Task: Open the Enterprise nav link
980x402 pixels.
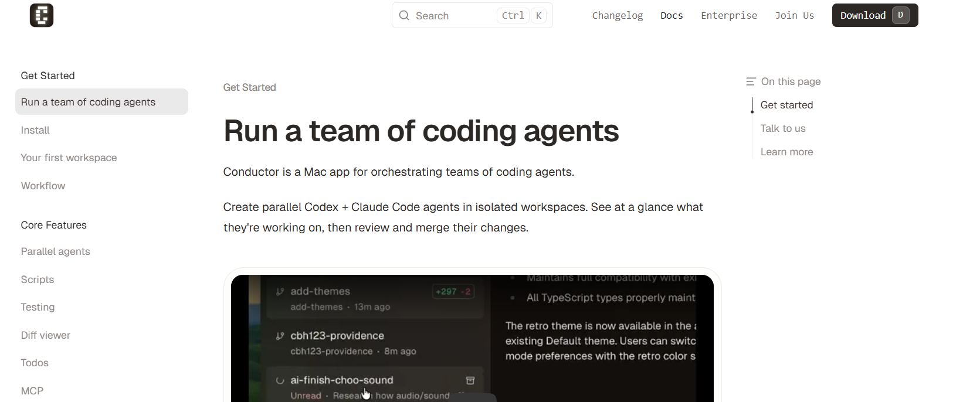Action: 728,16
